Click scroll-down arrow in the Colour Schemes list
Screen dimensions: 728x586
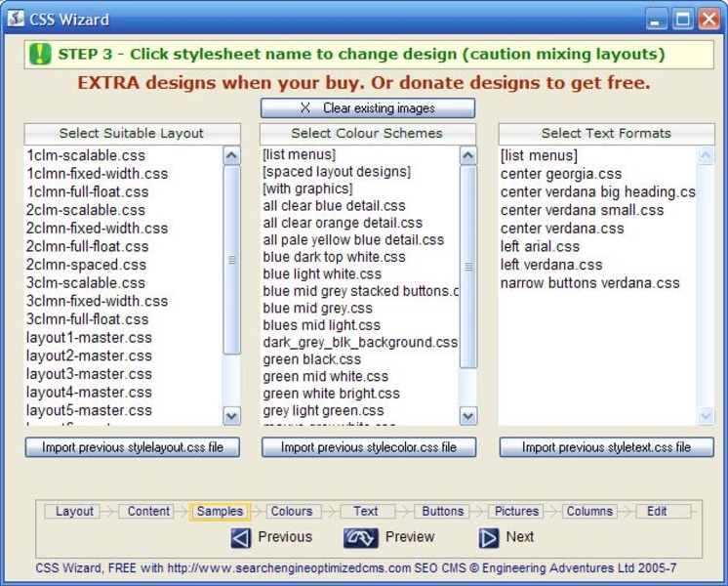coord(468,415)
